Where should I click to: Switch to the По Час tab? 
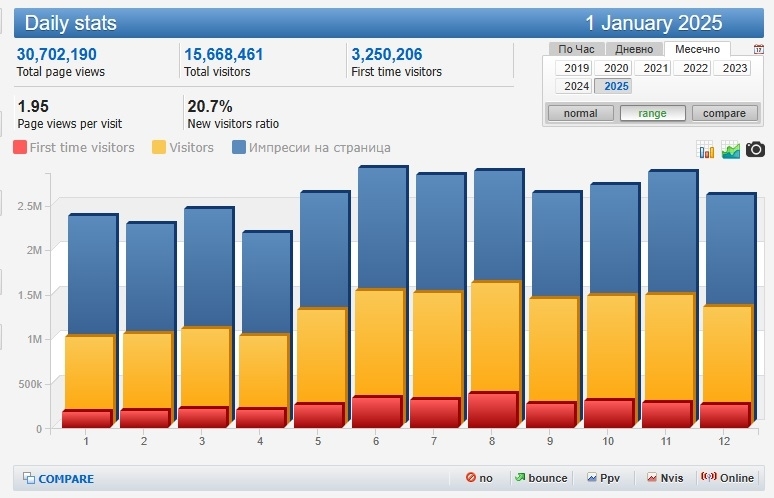(578, 49)
